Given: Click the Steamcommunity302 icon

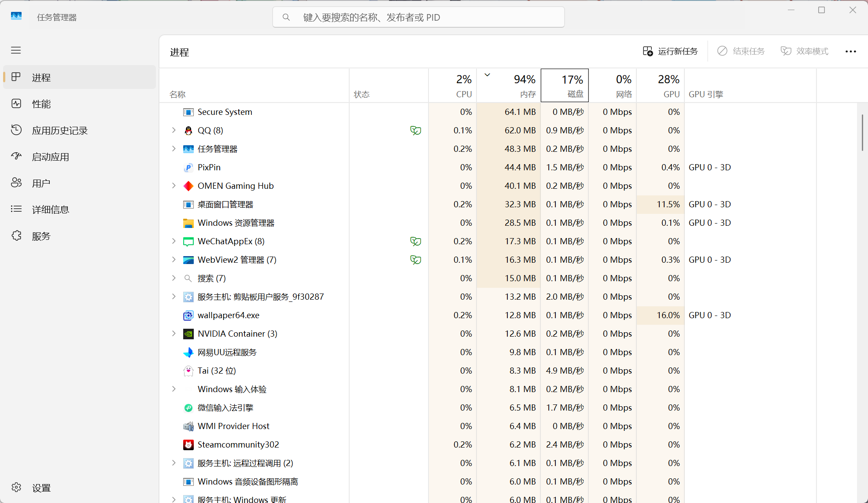Looking at the screenshot, I should coord(188,445).
